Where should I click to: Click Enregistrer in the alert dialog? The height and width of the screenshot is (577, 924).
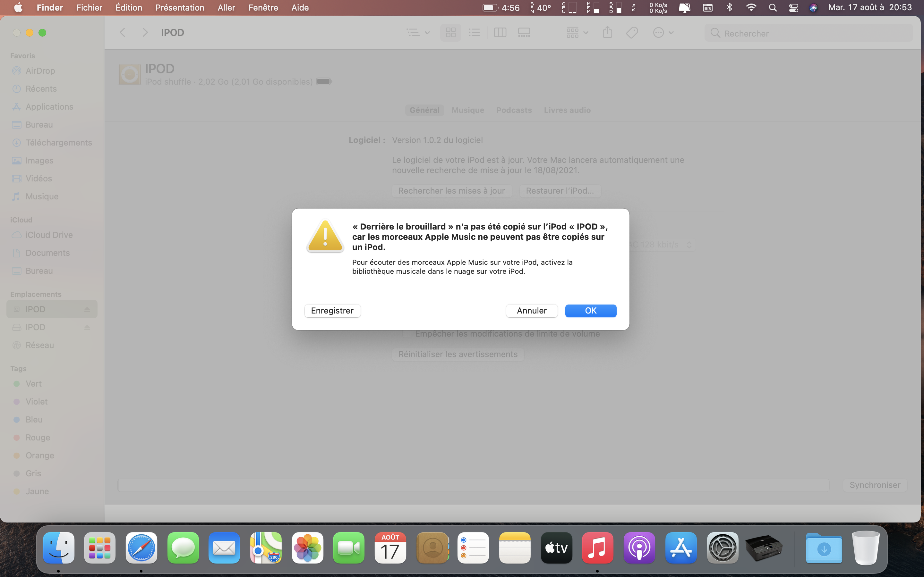[332, 311]
